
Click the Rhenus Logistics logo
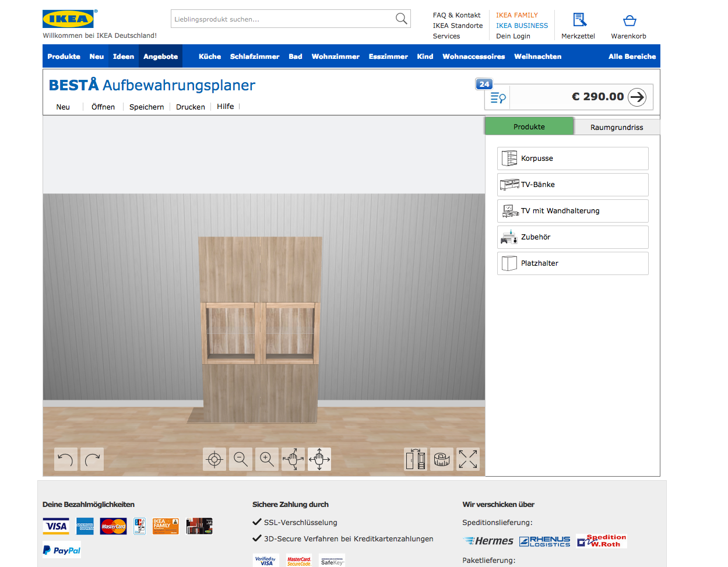click(x=545, y=541)
